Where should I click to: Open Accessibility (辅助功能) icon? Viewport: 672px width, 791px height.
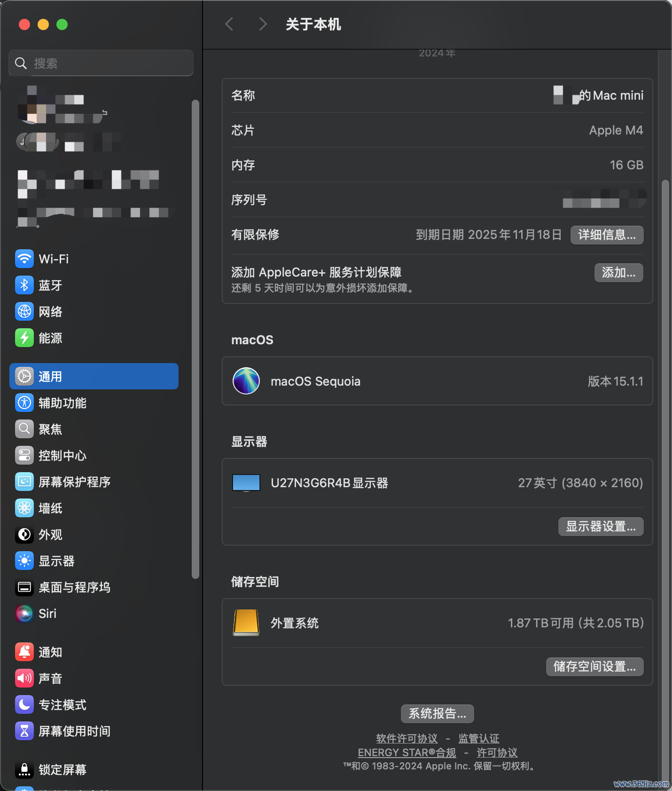pyautogui.click(x=24, y=403)
